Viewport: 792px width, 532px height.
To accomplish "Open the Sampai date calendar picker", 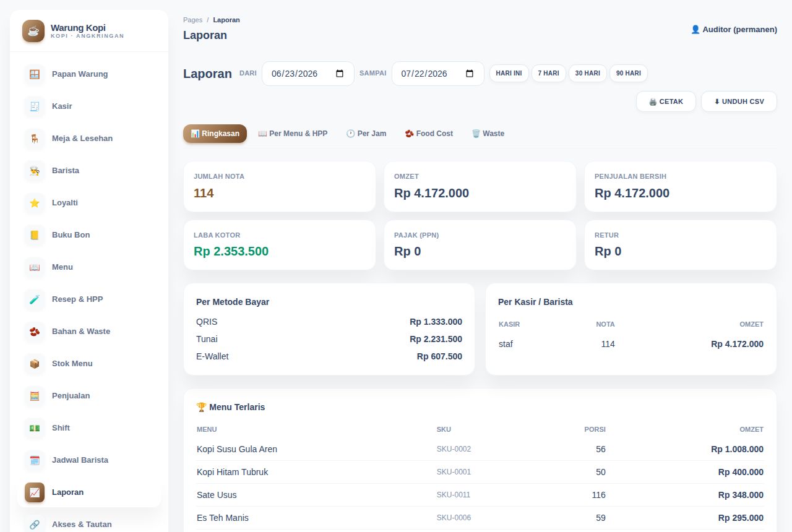I will point(470,74).
